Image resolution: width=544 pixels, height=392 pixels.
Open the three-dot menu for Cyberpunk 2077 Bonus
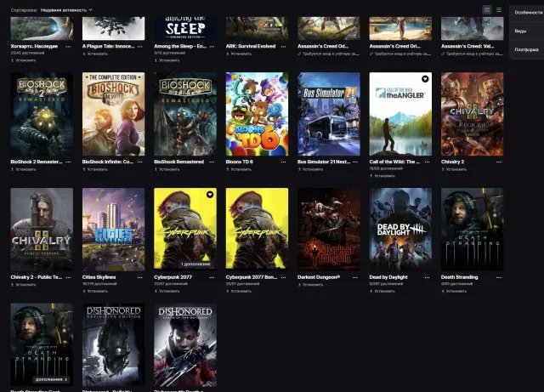283,277
